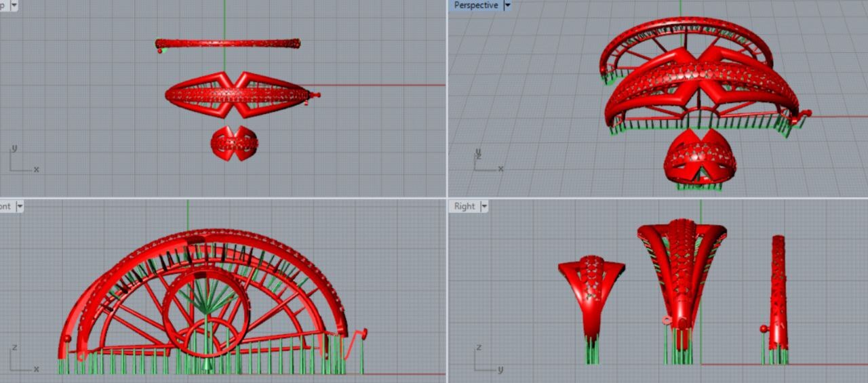Click the z-y axis icon in Right viewport

[x=488, y=360]
